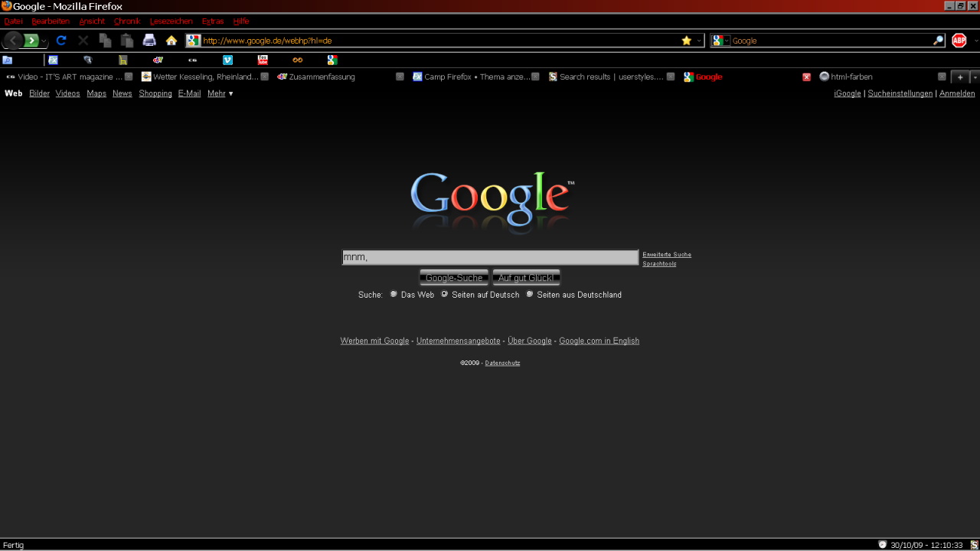Open the eBay bookmark icon in bookmarks toolbar
This screenshot has width=980, height=551.
(x=158, y=60)
